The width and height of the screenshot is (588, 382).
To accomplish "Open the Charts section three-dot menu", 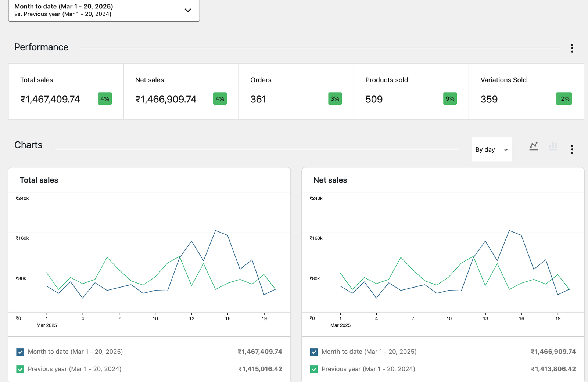I will point(572,149).
